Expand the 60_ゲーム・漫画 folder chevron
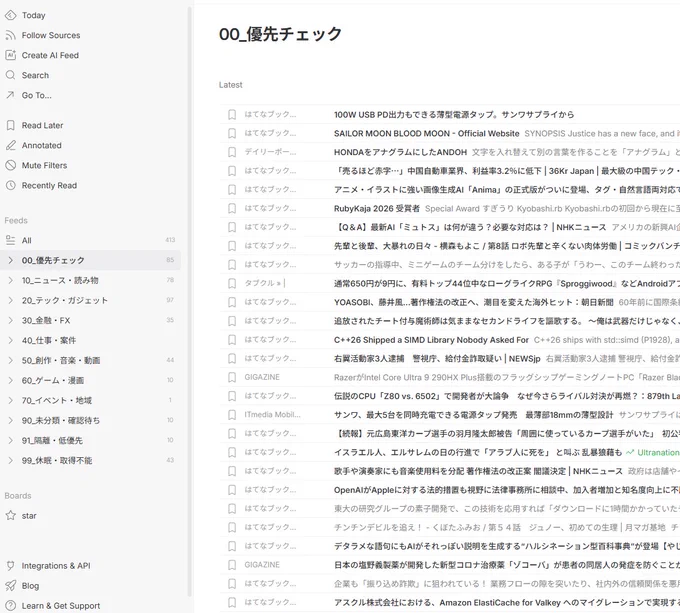This screenshot has height=613, width=680. (x=10, y=380)
